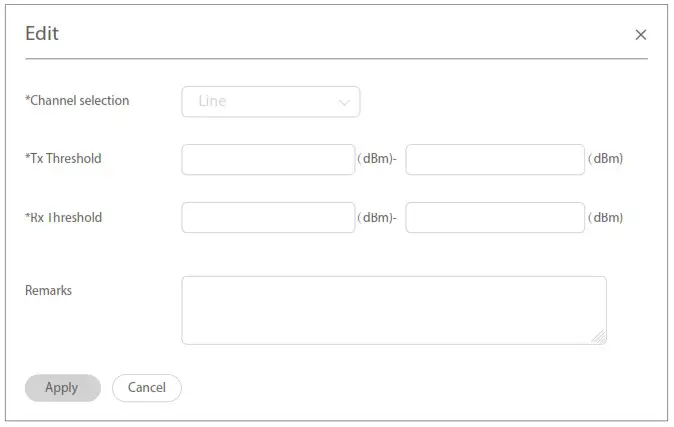This screenshot has width=674, height=427.
Task: Click the first dBm unit after Tx field
Action: (x=376, y=159)
